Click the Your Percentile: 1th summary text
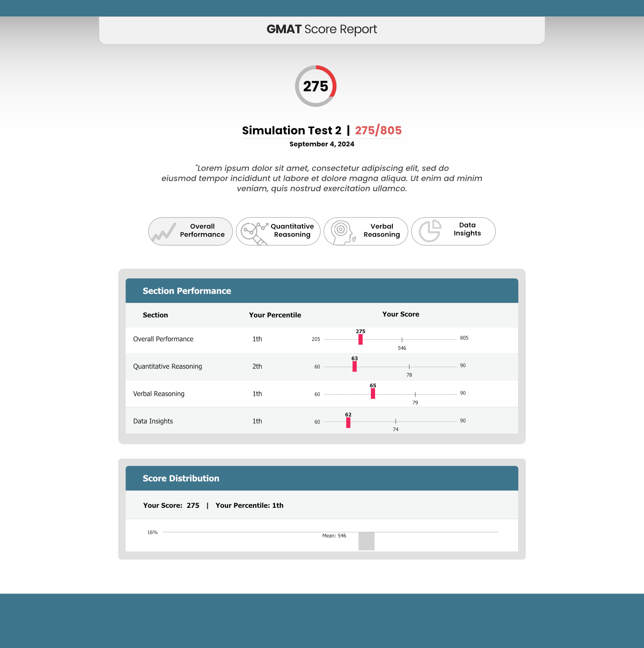This screenshot has width=644, height=648. [x=250, y=505]
